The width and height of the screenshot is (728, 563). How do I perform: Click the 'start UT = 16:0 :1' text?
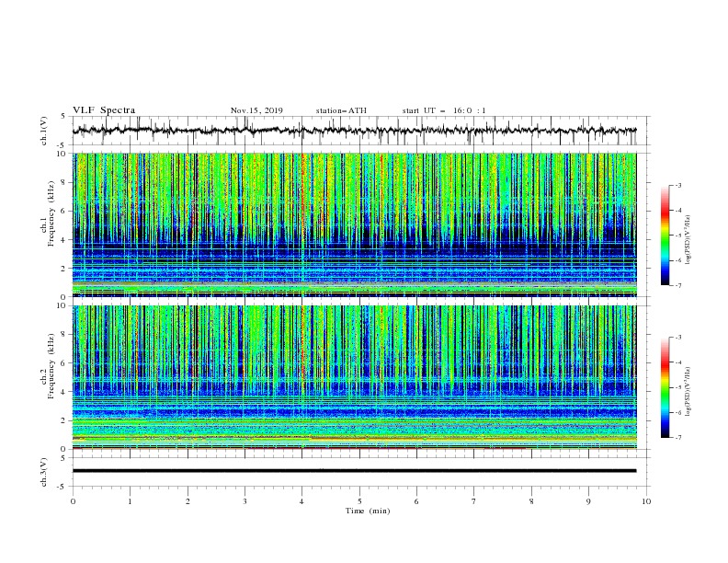[444, 110]
